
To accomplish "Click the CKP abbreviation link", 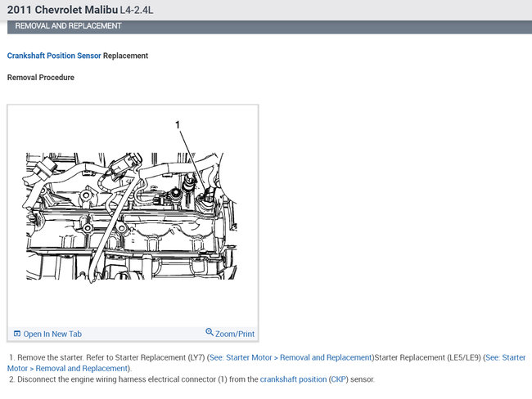I will coord(338,379).
